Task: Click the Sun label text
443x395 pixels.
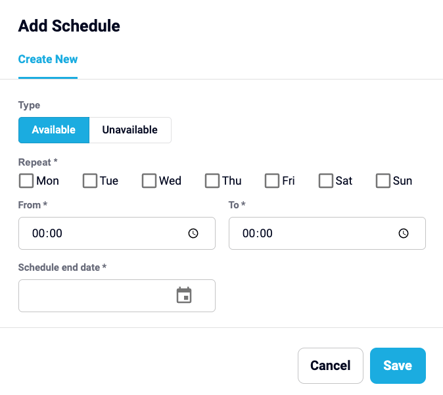Action: [402, 181]
